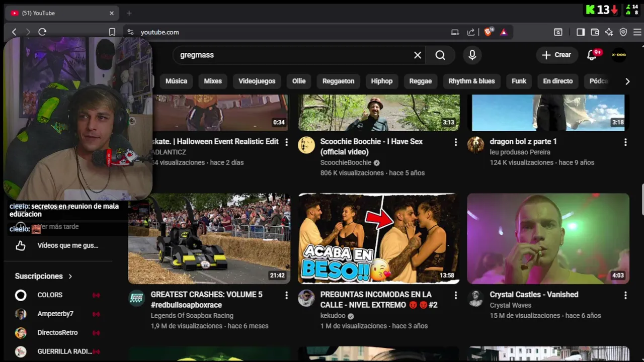Open Crystal Castles Vanished thumbnail

(548, 239)
